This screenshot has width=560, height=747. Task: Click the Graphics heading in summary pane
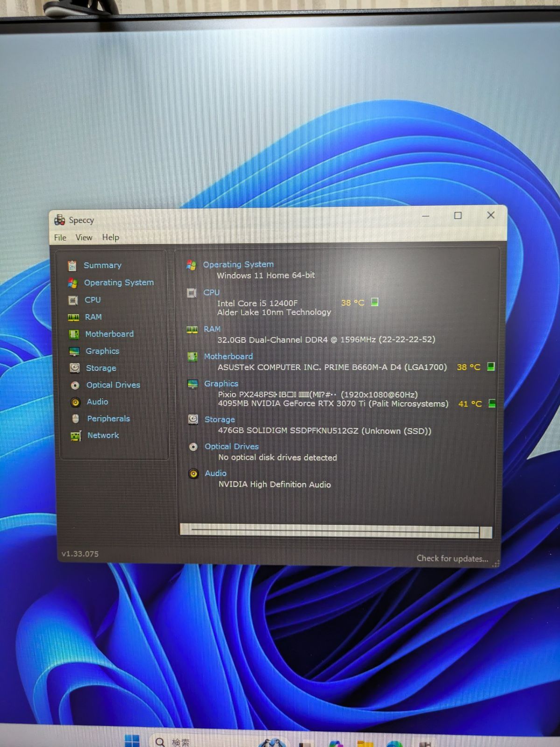(221, 383)
